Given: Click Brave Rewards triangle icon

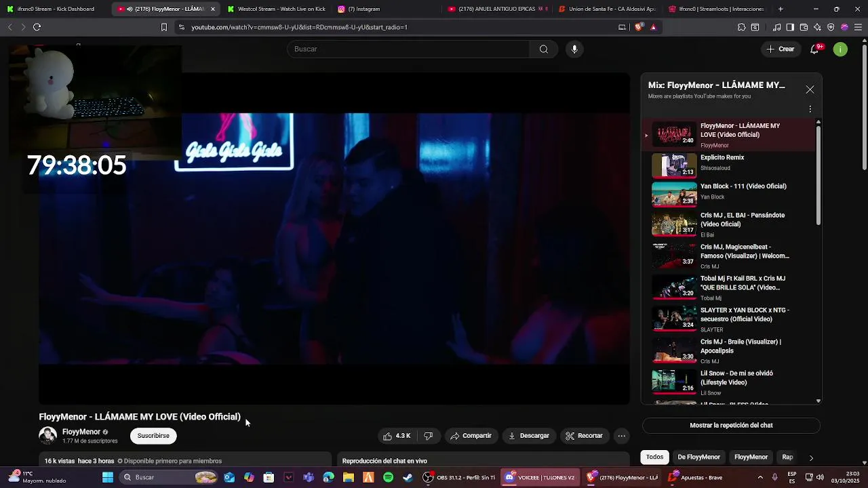Looking at the screenshot, I should point(653,27).
